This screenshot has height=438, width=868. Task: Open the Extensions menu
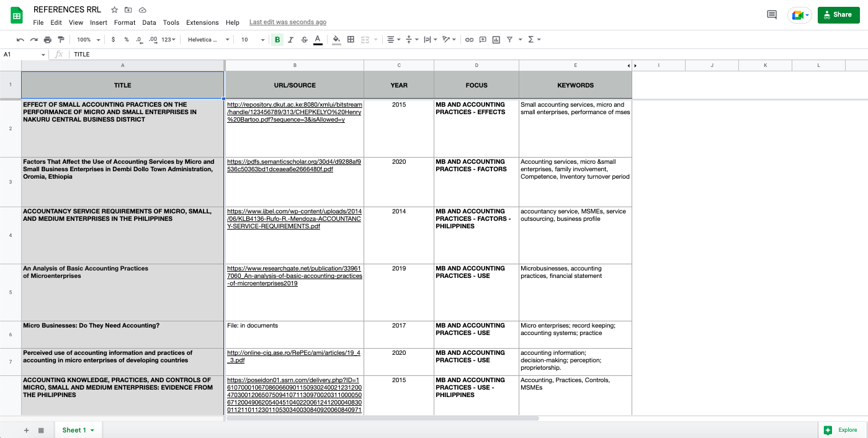coord(202,22)
